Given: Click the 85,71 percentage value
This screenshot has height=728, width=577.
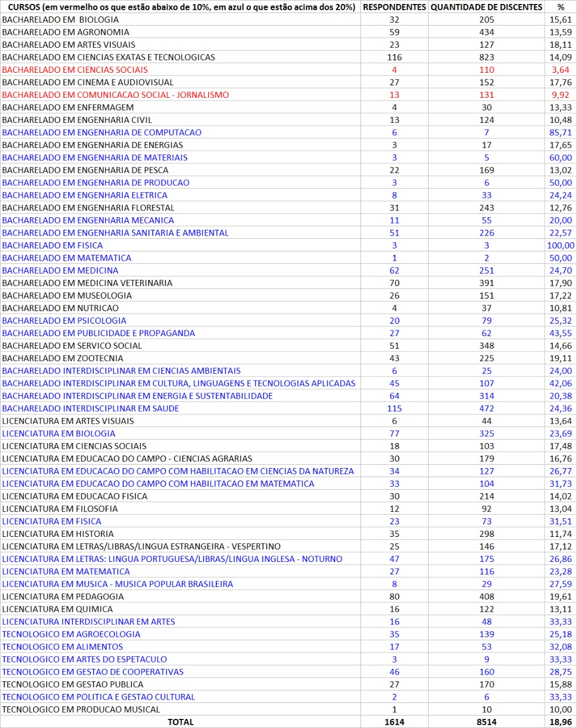Looking at the screenshot, I should (560, 133).
